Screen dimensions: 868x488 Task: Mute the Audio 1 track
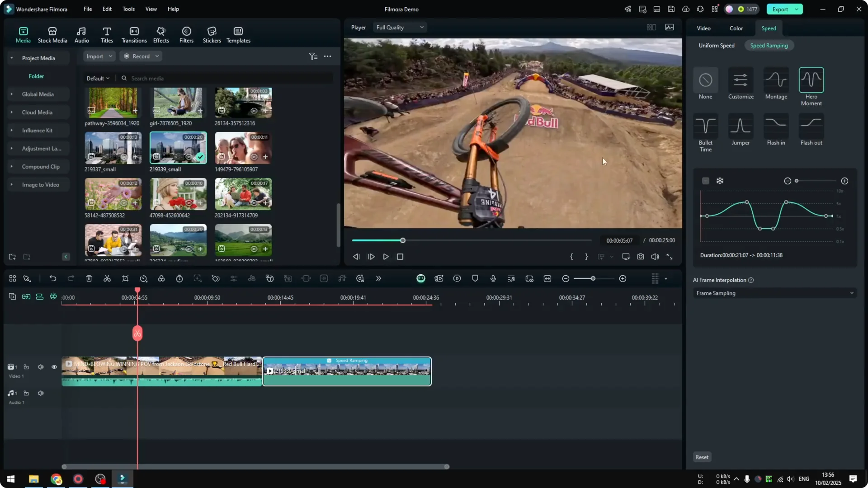40,393
